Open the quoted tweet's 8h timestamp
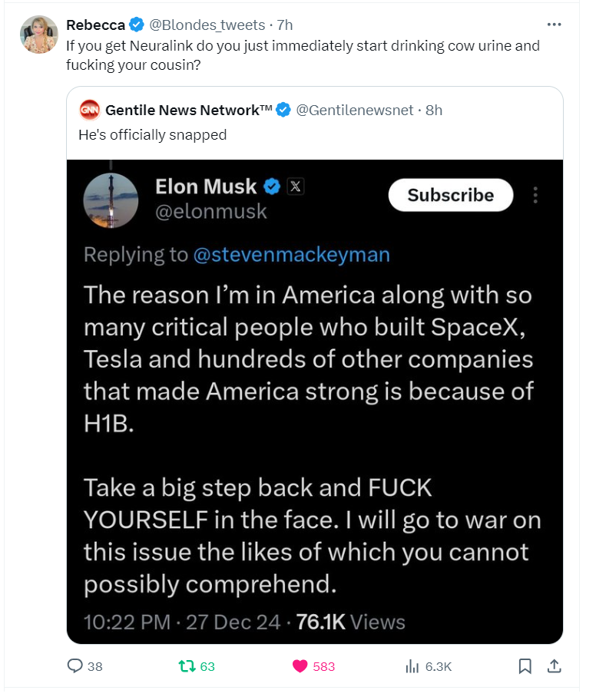The image size is (596, 700). point(433,111)
